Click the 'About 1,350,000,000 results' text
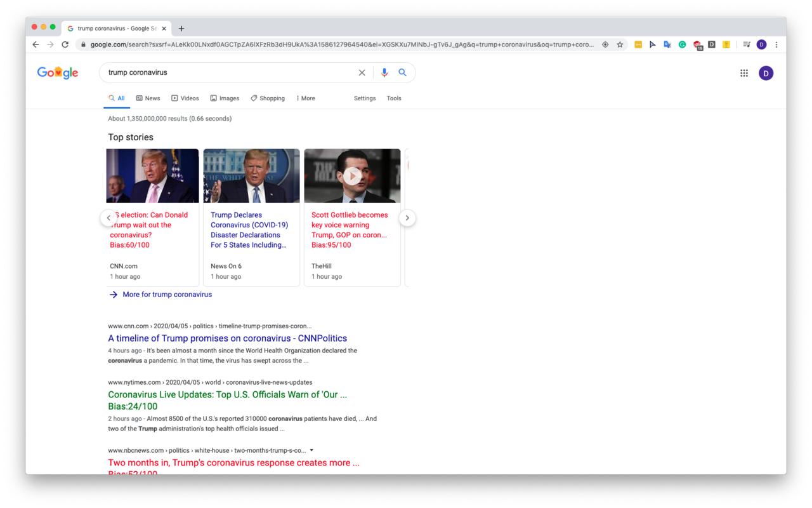The width and height of the screenshot is (812, 508). [x=169, y=119]
